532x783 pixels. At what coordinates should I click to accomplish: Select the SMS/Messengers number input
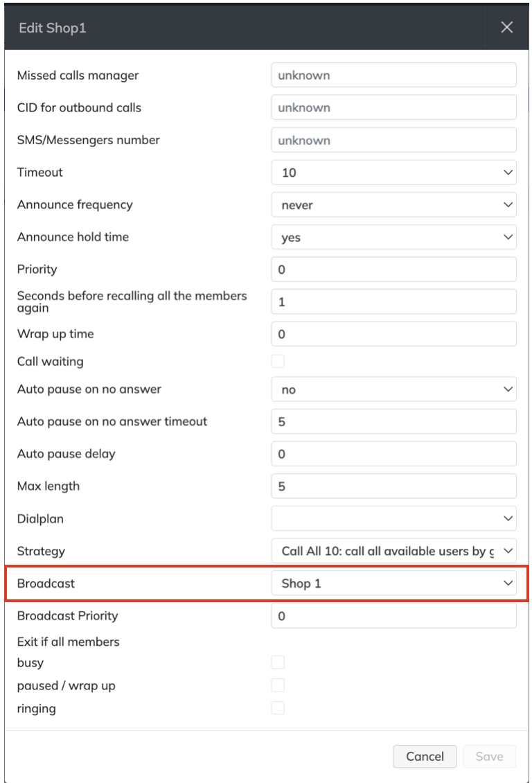[x=393, y=140]
